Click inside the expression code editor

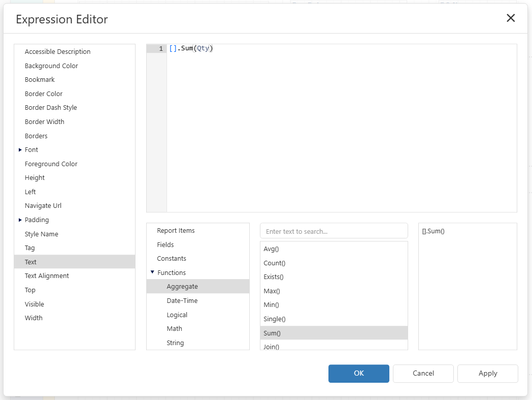pyautogui.click(x=340, y=127)
